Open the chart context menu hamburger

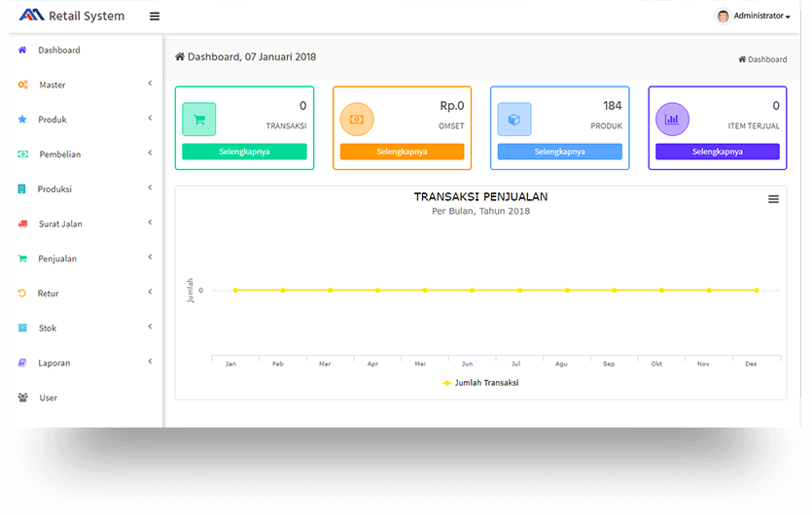click(773, 199)
